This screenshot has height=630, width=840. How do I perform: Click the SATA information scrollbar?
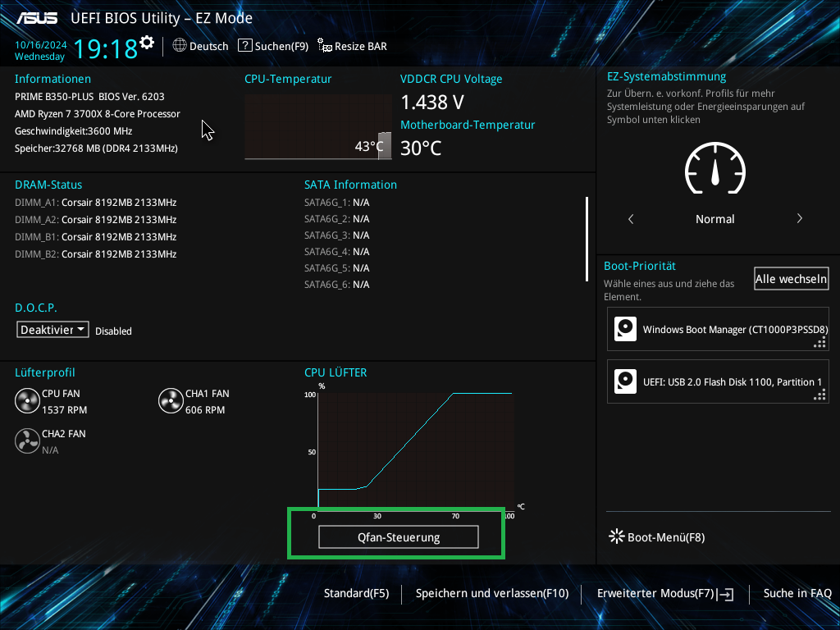tap(587, 239)
